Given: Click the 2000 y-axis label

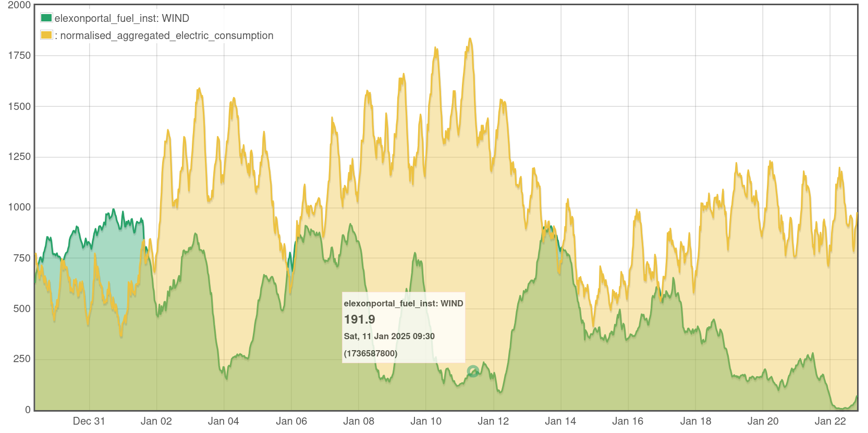Looking at the screenshot, I should coord(19,5).
